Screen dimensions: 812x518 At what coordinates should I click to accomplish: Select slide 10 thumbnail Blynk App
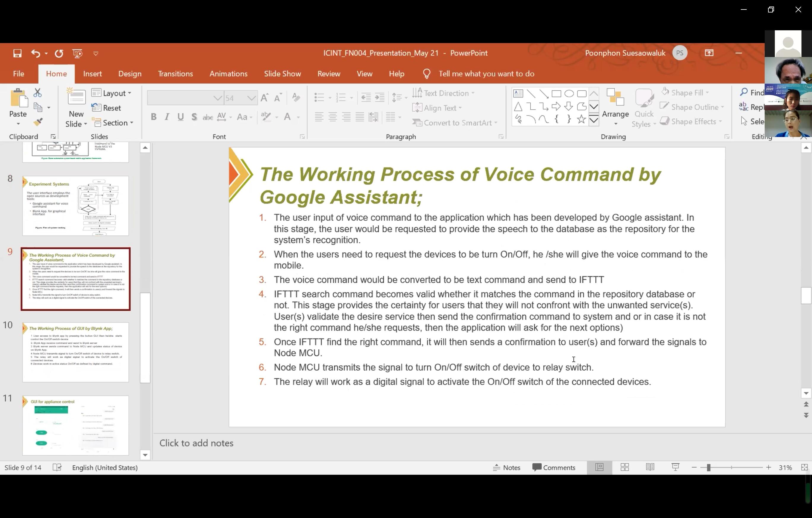76,352
